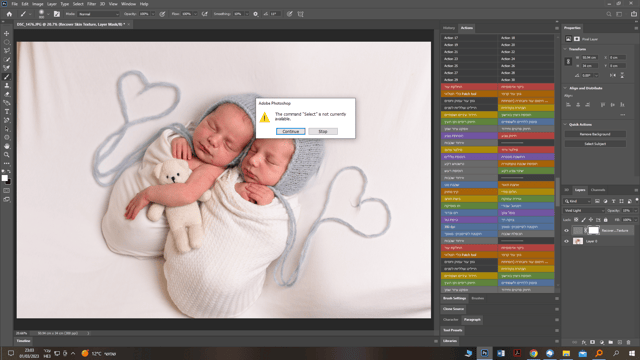Screen dimensions: 640x360
Task: Open Smoothing percentage dropdown arrow
Action: [x=247, y=14]
